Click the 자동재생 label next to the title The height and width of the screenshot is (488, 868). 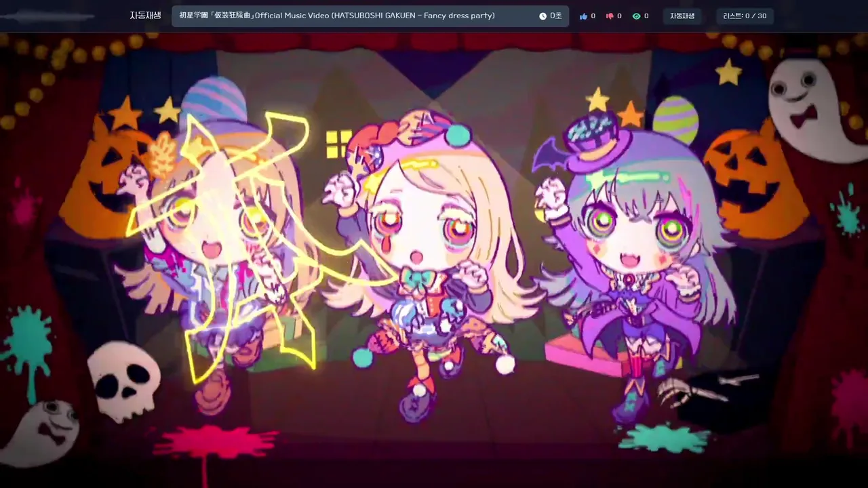[145, 16]
